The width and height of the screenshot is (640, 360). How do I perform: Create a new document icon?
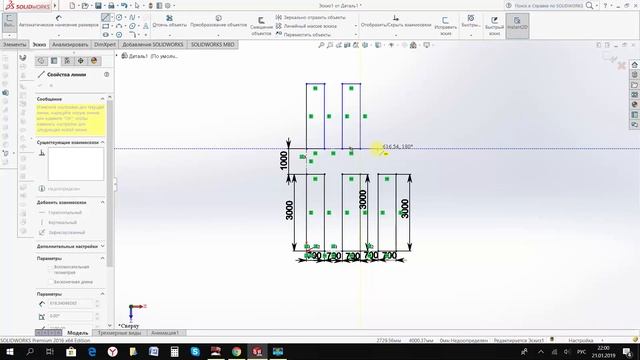(x=72, y=6)
